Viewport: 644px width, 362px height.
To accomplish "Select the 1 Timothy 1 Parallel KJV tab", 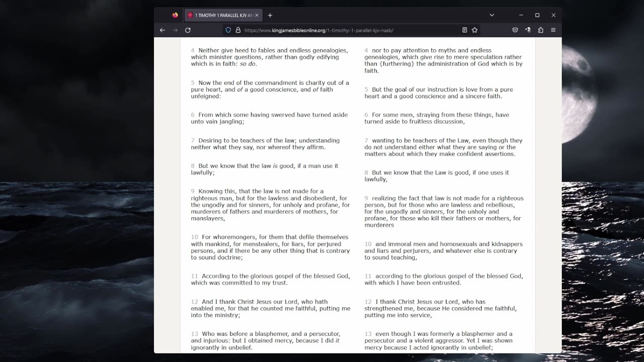I will click(223, 15).
